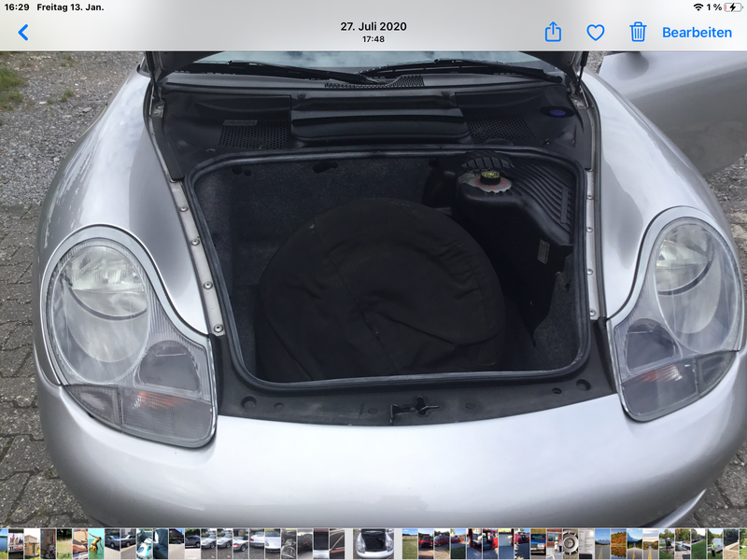This screenshot has width=747, height=560.
Task: Tap the Wi-Fi icon in the status bar
Action: [x=698, y=7]
